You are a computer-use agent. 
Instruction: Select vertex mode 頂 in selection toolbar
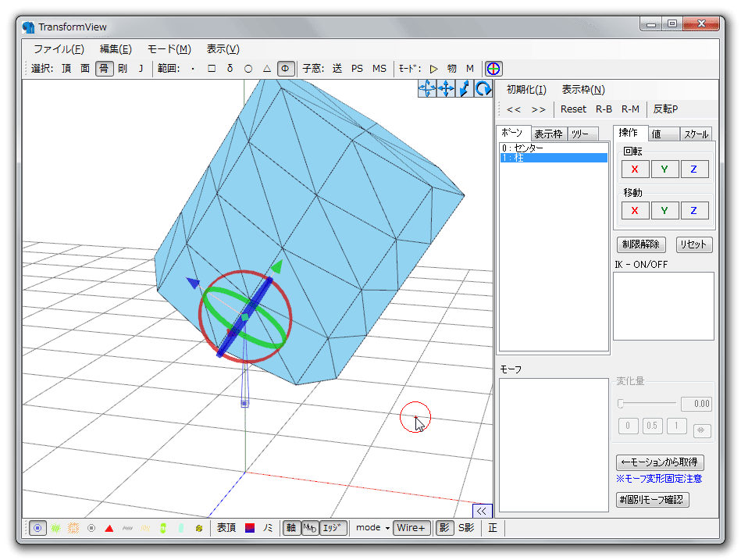point(66,69)
